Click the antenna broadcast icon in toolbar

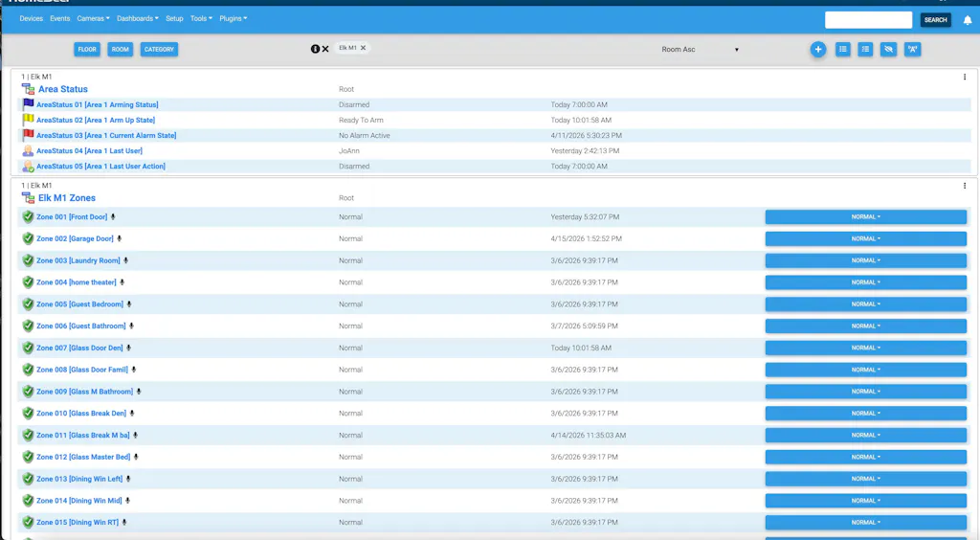[912, 49]
